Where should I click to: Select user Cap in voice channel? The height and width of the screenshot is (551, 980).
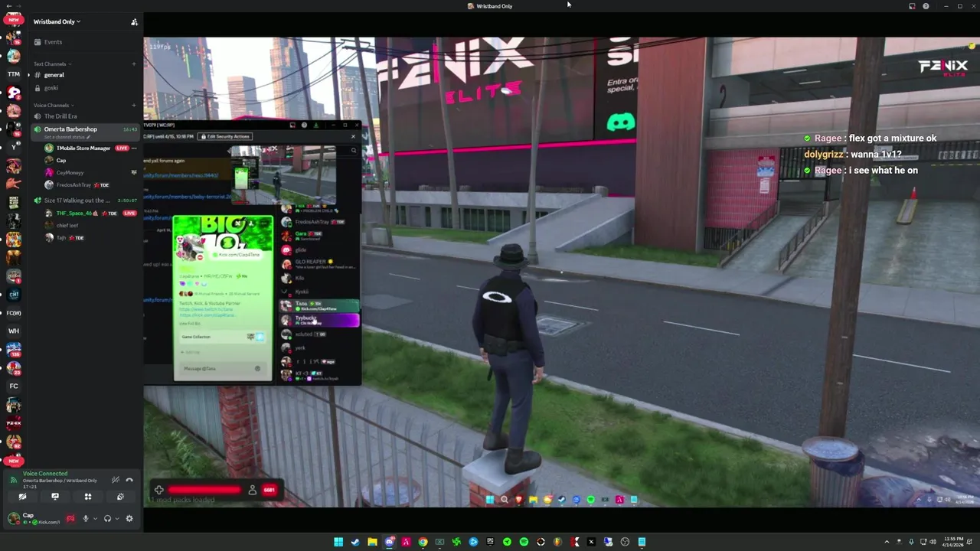pyautogui.click(x=61, y=161)
